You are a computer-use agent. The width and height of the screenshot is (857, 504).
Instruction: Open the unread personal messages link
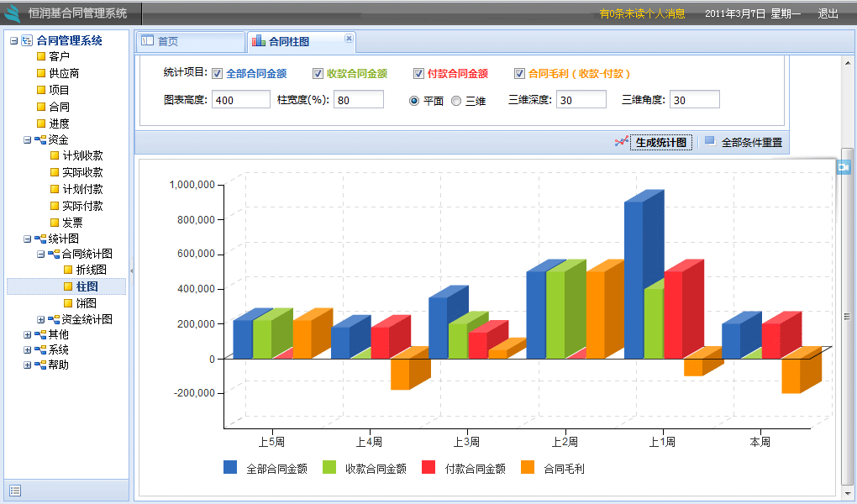point(642,13)
